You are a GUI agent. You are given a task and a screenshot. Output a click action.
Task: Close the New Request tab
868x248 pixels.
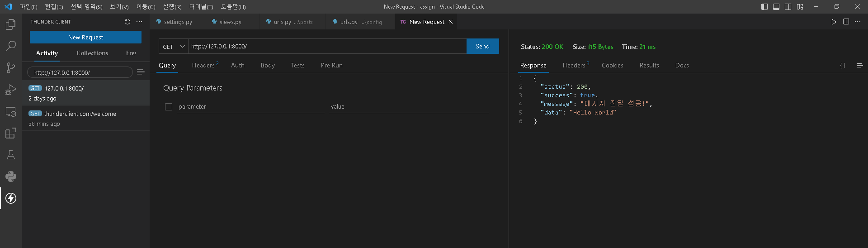click(x=451, y=22)
